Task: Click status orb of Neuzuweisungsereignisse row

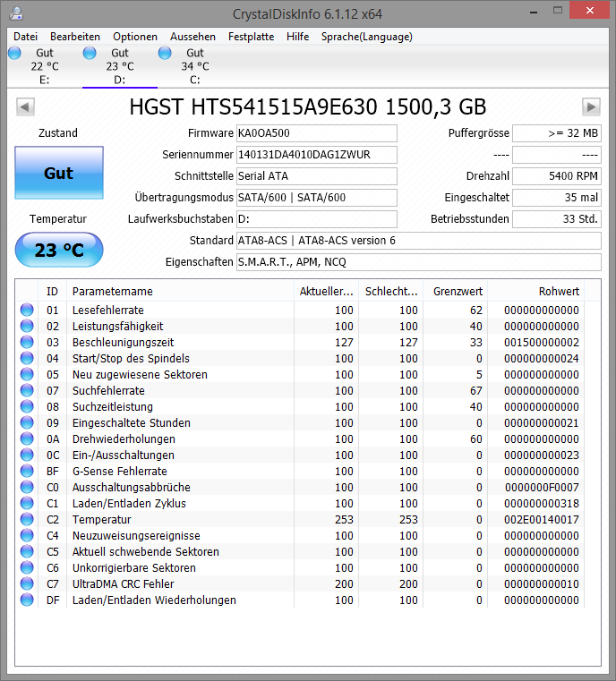Action: click(x=27, y=535)
